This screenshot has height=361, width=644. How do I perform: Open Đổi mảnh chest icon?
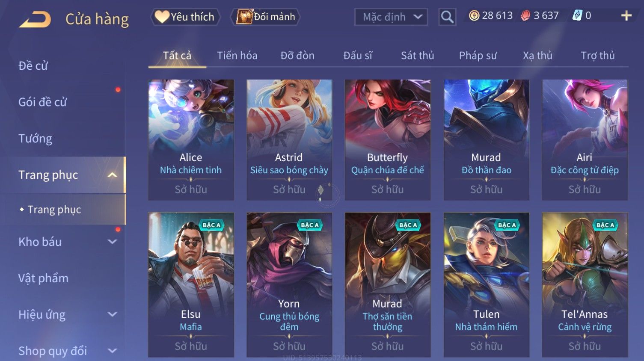(x=244, y=17)
